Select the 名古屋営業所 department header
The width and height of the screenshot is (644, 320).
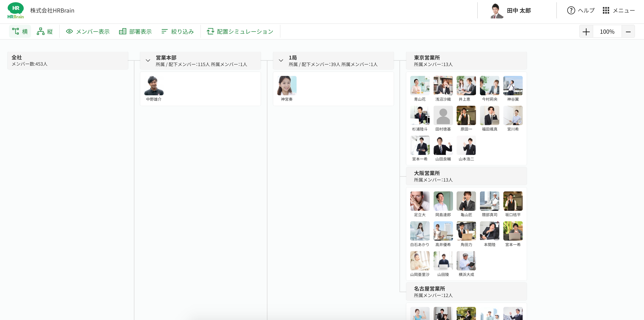click(x=466, y=292)
